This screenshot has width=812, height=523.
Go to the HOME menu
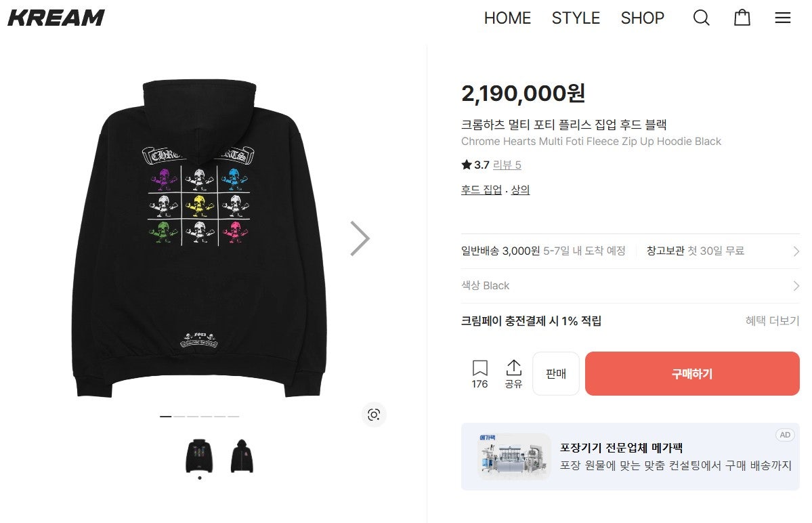pos(507,18)
